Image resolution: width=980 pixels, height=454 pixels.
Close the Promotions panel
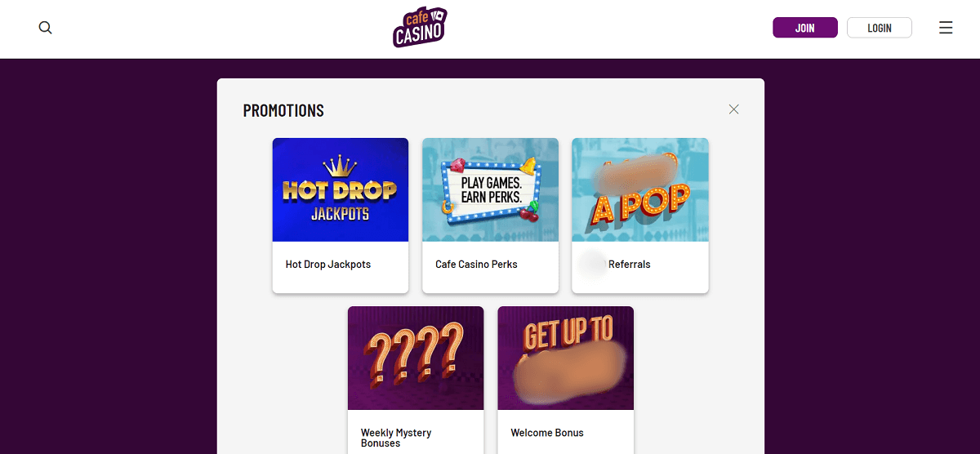(733, 109)
